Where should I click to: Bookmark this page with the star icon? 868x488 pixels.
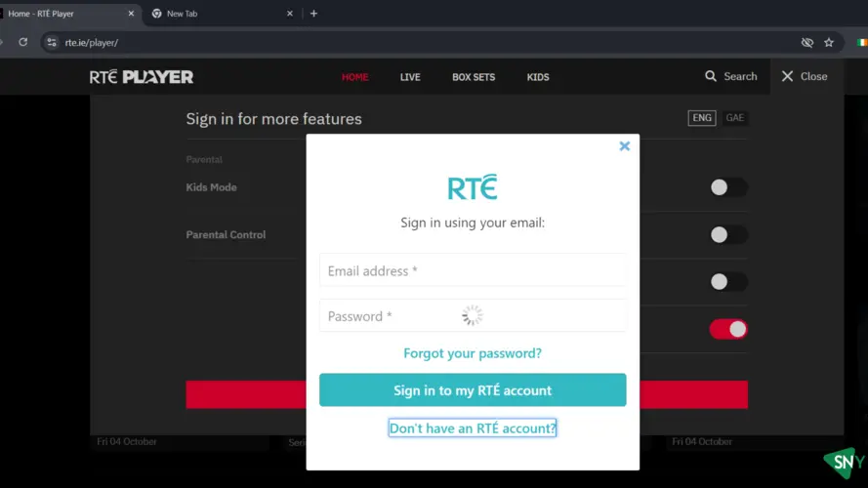[x=829, y=43]
